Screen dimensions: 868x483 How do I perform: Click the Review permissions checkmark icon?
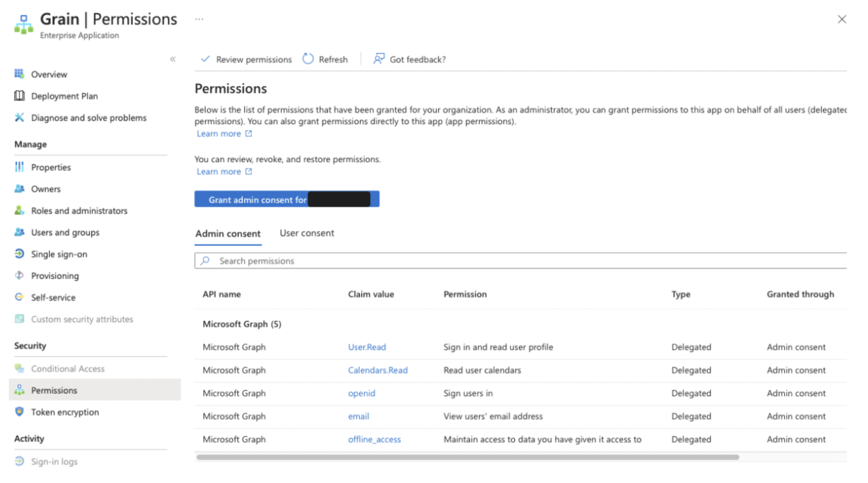tap(205, 59)
